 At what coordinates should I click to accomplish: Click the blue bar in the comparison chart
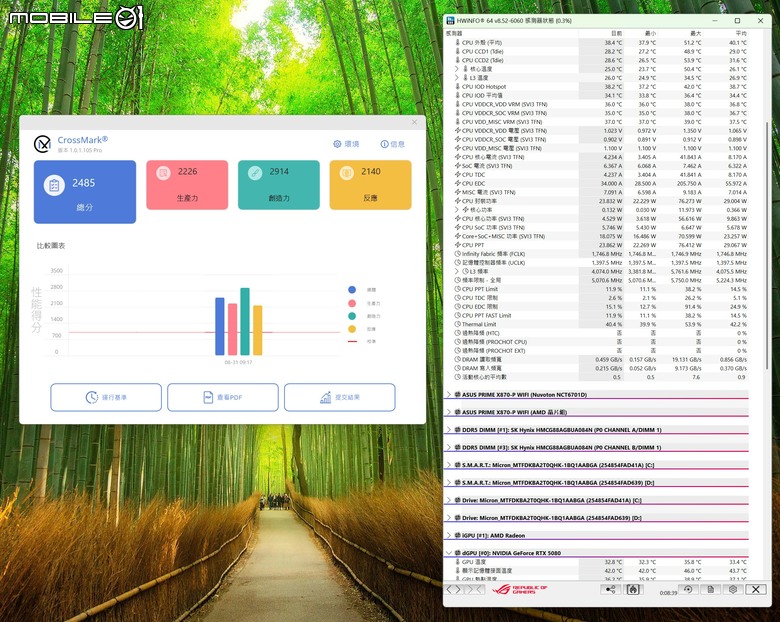219,326
